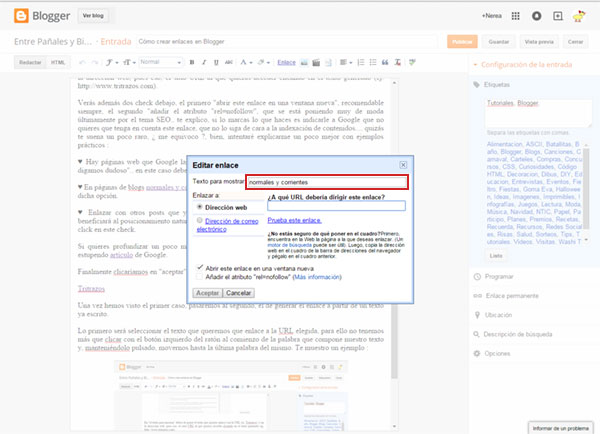Click the Guardar button
This screenshot has width=600, height=434.
[x=499, y=42]
